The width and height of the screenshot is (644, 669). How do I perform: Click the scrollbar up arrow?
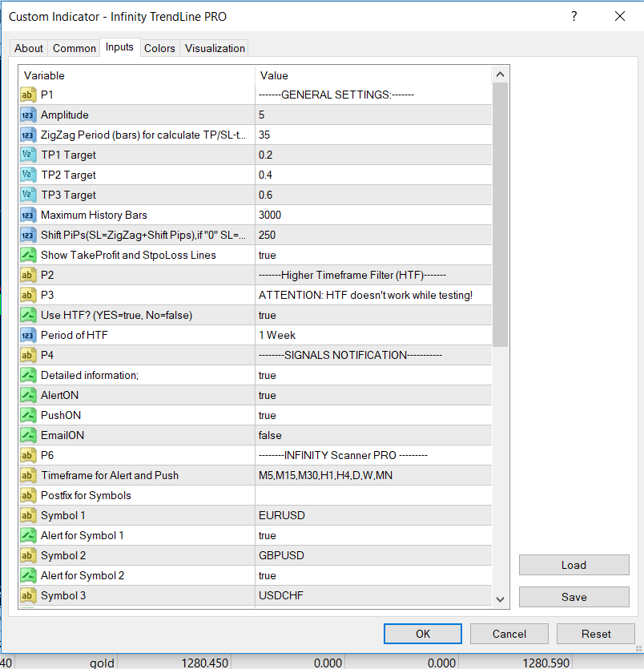pyautogui.click(x=501, y=75)
